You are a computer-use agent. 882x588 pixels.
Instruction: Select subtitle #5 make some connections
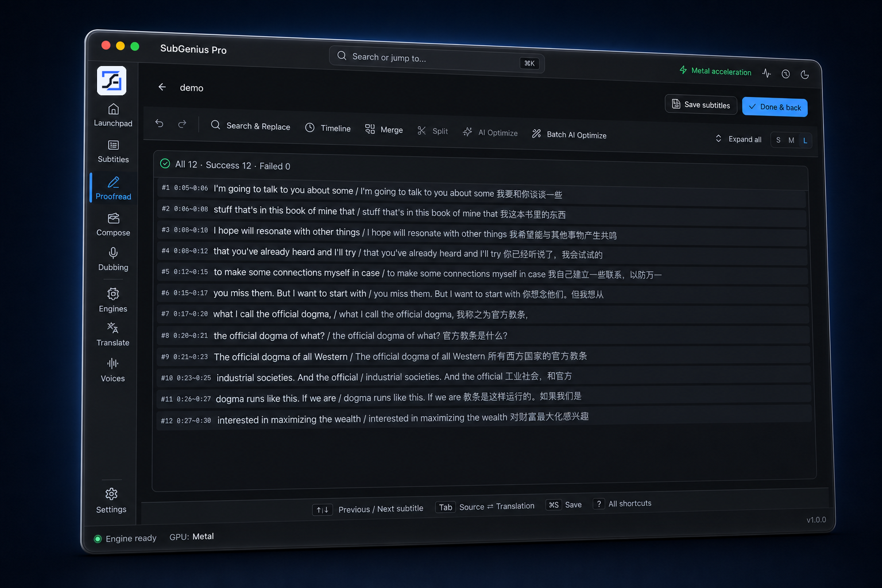pos(483,273)
